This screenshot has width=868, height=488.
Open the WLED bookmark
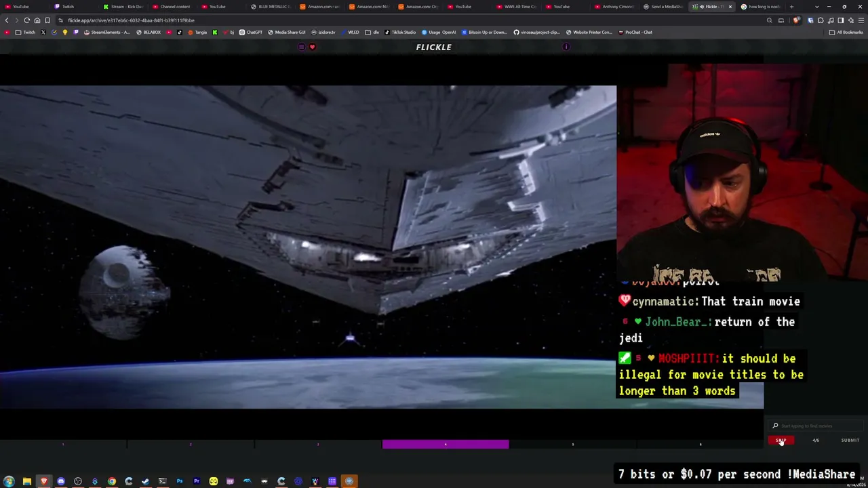(x=350, y=32)
